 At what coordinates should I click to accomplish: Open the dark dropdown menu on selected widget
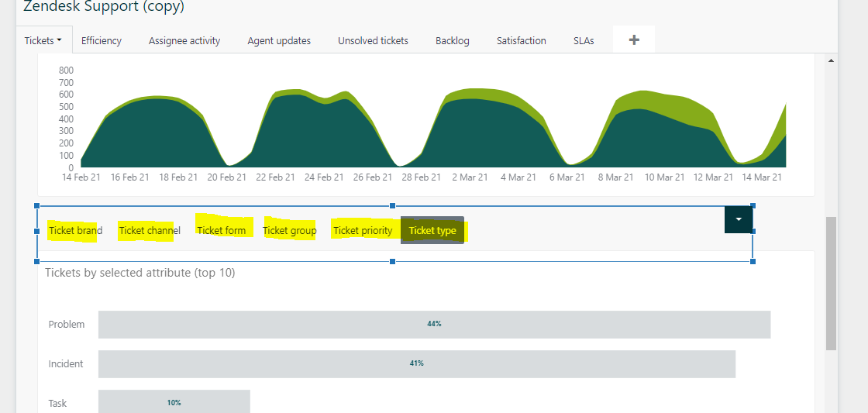(738, 219)
